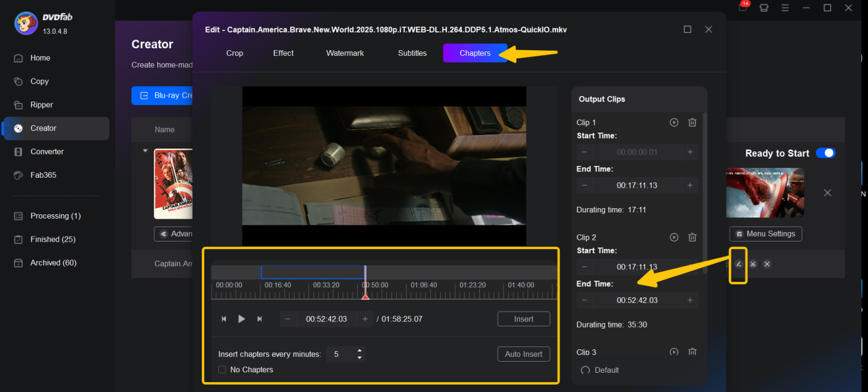This screenshot has width=868, height=392.
Task: Play the video preview
Action: [x=242, y=319]
